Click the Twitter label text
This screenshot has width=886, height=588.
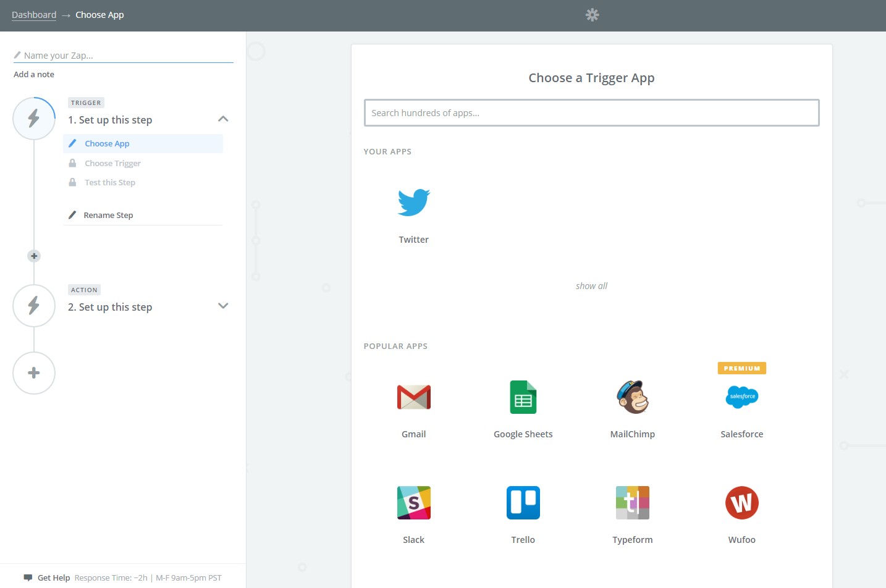click(413, 240)
